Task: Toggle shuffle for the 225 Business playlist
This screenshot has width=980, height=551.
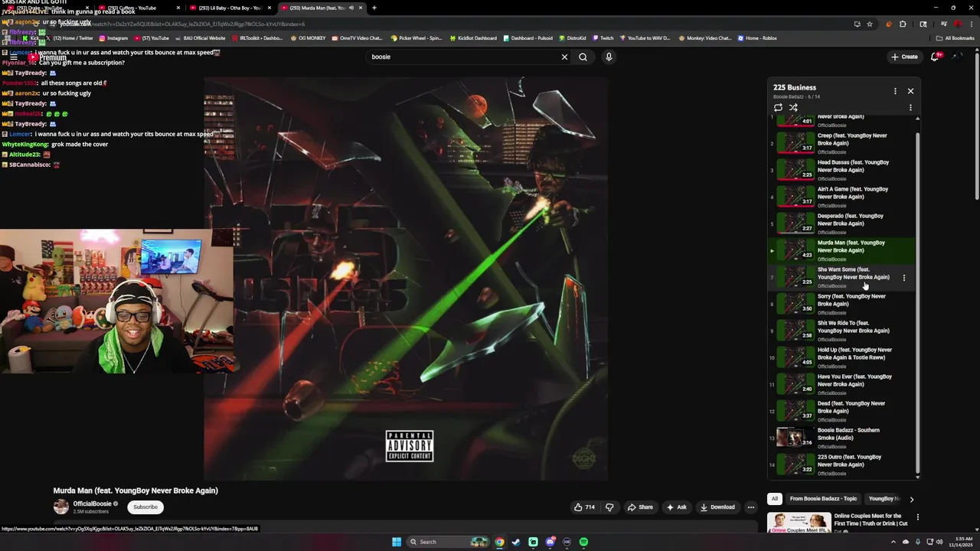Action: (x=793, y=107)
